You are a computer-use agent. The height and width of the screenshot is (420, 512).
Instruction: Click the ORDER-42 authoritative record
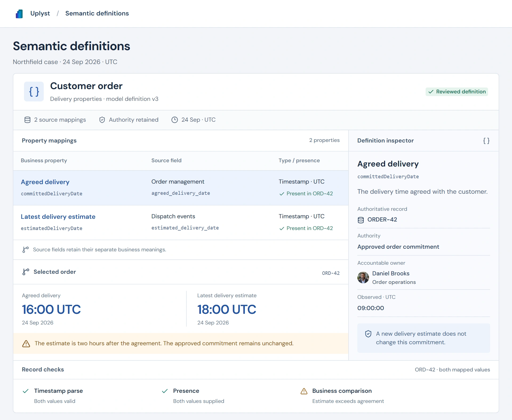382,220
